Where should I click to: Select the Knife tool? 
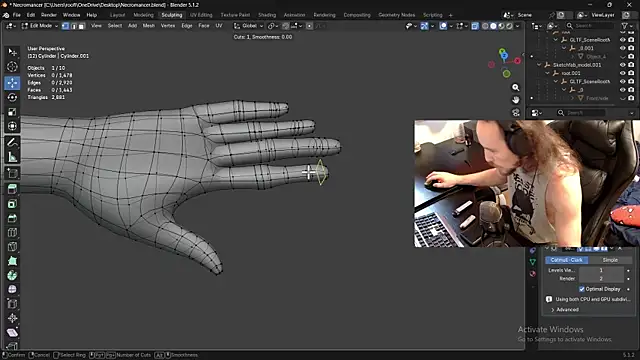(x=12, y=247)
